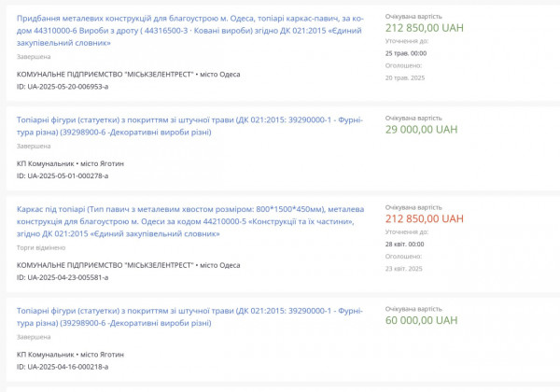
Task: Click the 29 000,00 UAH expected value
Action: pyautogui.click(x=421, y=130)
